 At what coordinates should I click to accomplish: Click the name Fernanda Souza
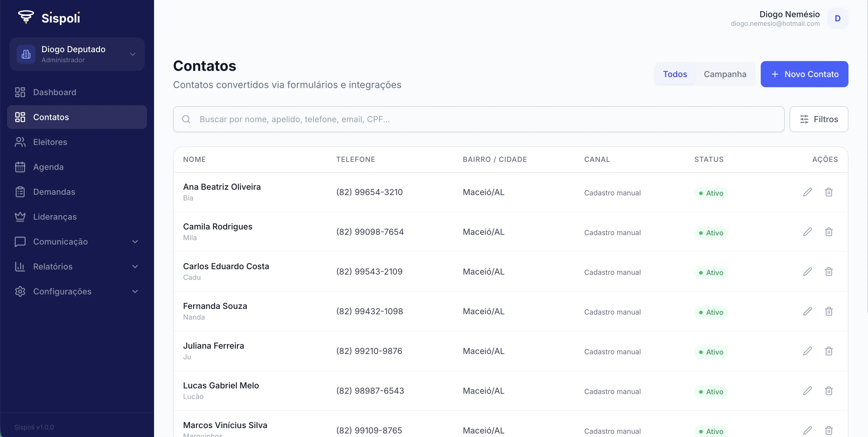coord(215,306)
